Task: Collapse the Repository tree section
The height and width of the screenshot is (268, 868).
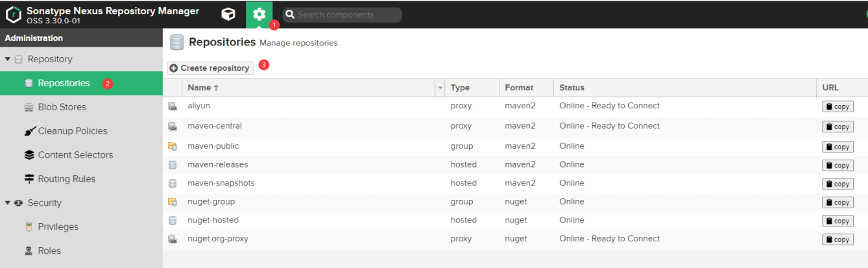Action: tap(8, 59)
